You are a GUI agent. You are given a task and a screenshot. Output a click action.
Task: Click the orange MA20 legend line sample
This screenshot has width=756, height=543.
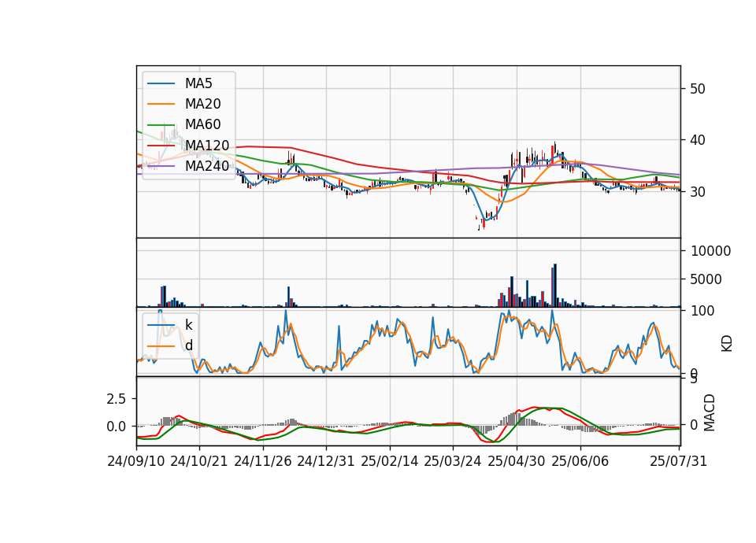pyautogui.click(x=161, y=104)
